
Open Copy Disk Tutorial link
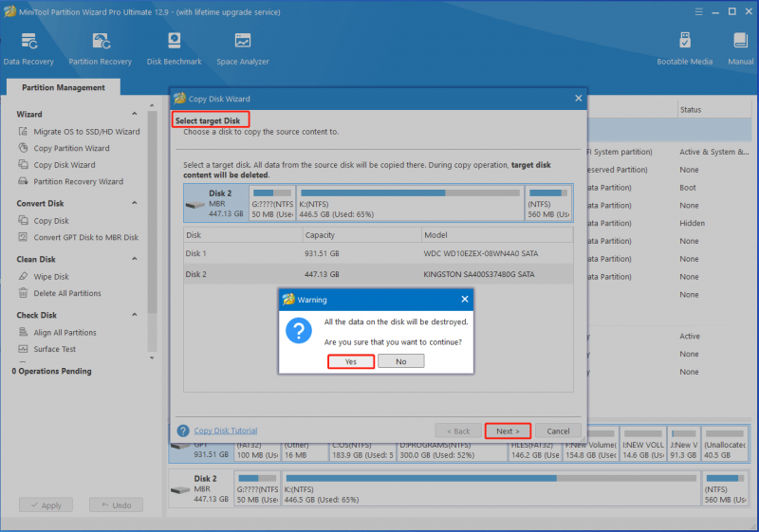coord(226,431)
